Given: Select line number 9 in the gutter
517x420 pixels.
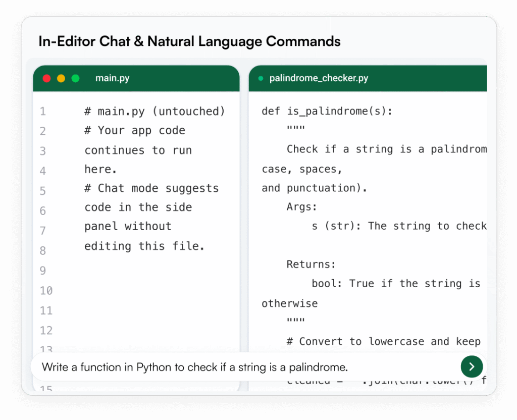Looking at the screenshot, I should point(43,271).
